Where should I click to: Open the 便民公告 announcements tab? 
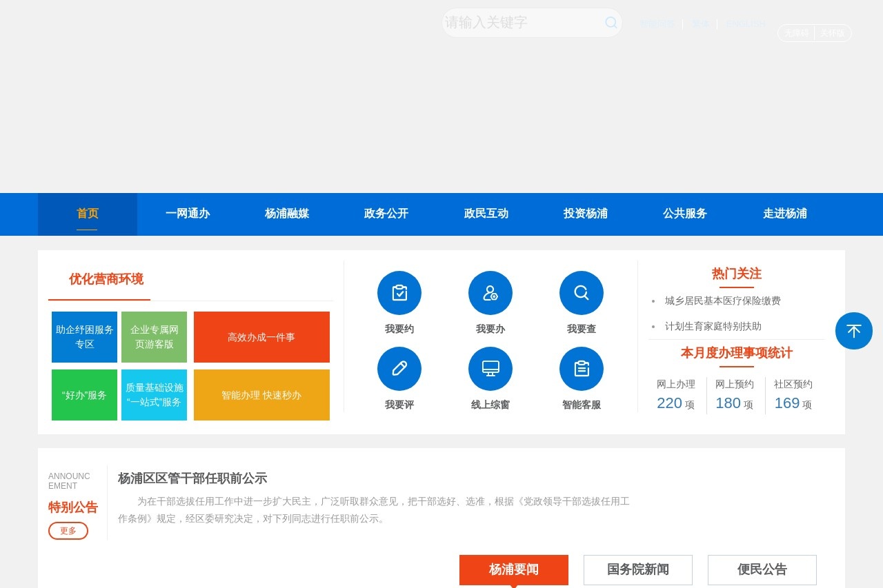coord(762,569)
